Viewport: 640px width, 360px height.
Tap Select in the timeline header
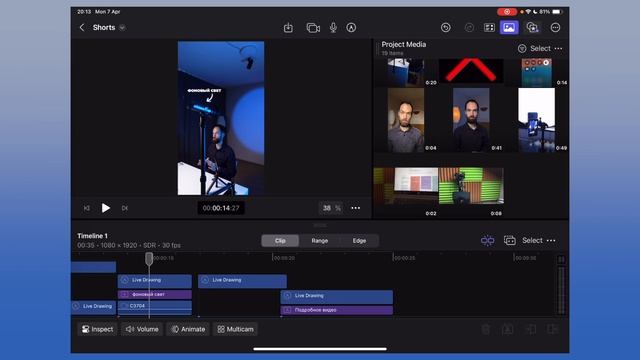(532, 241)
